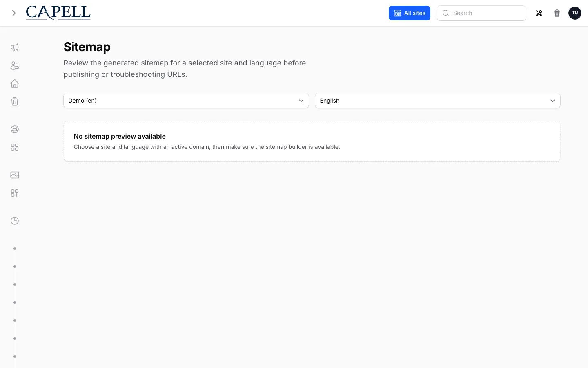588x368 pixels.
Task: Open the clock history sidebar icon
Action: coord(15,221)
